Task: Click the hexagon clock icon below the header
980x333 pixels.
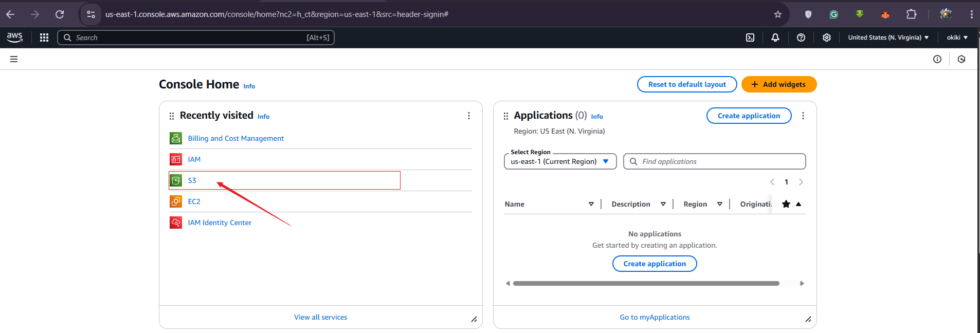Action: 961,59
